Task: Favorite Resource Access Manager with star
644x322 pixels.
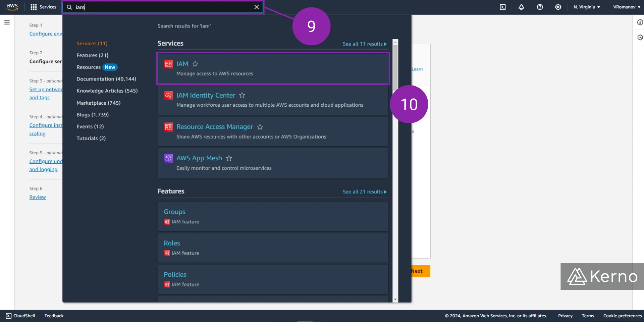Action: point(260,127)
